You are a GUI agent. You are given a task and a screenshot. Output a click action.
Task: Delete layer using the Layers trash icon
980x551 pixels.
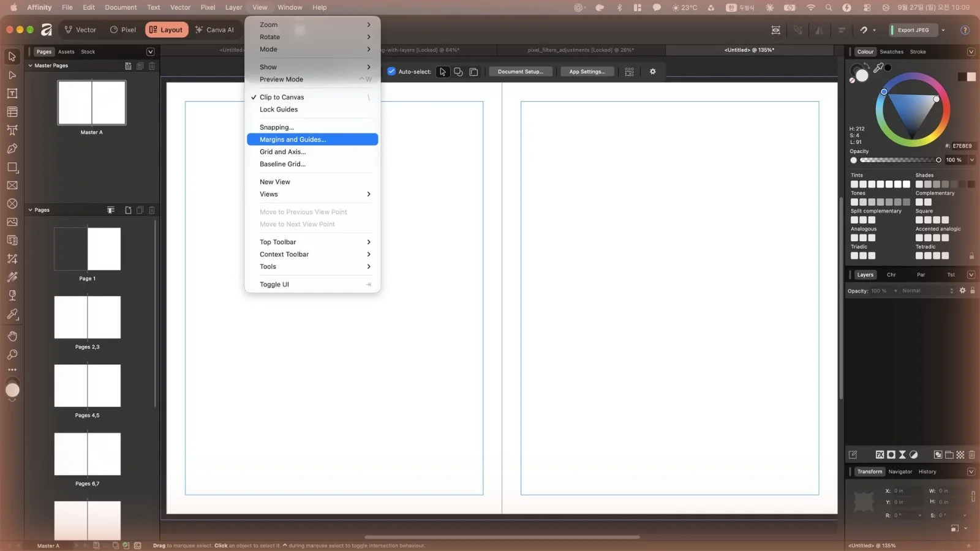tap(971, 455)
